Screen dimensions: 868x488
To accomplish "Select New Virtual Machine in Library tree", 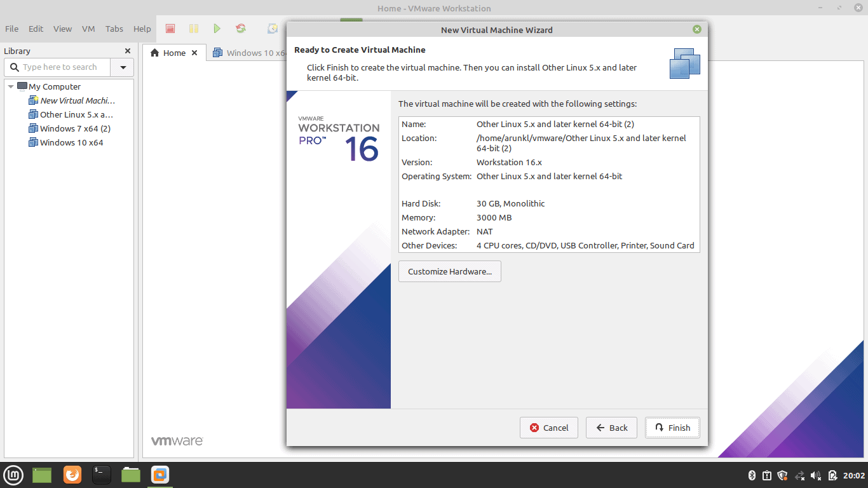I will (x=72, y=100).
